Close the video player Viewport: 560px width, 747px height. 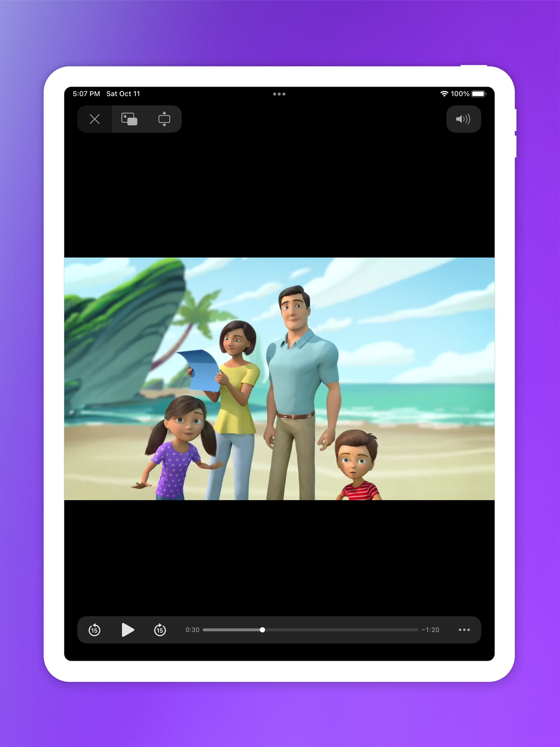(x=95, y=119)
